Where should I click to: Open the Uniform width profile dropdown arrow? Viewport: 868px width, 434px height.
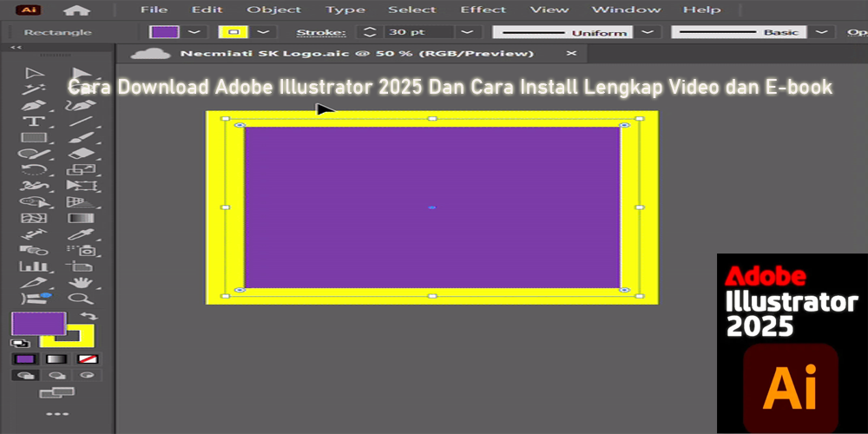[648, 32]
